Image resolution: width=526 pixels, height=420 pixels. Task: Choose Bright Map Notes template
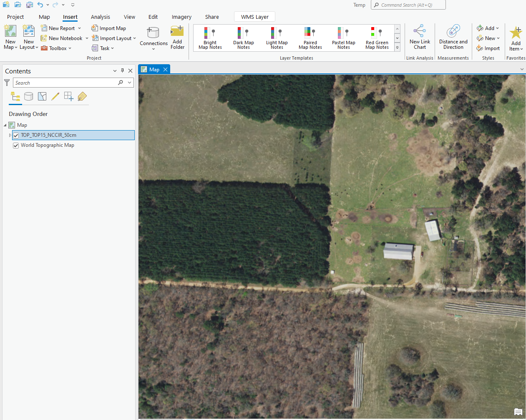click(x=210, y=38)
